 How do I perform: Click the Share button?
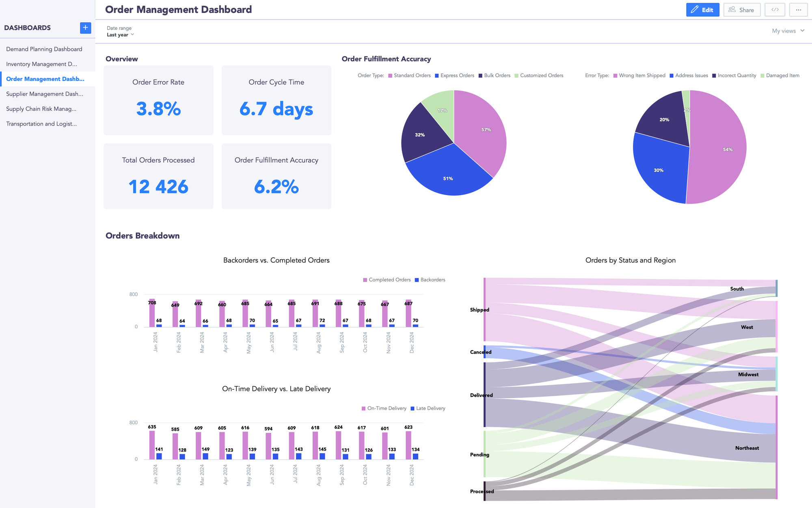point(742,9)
